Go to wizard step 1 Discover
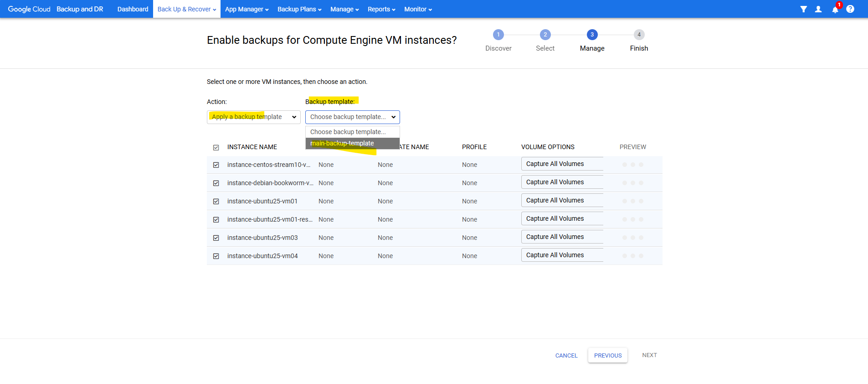 [498, 35]
